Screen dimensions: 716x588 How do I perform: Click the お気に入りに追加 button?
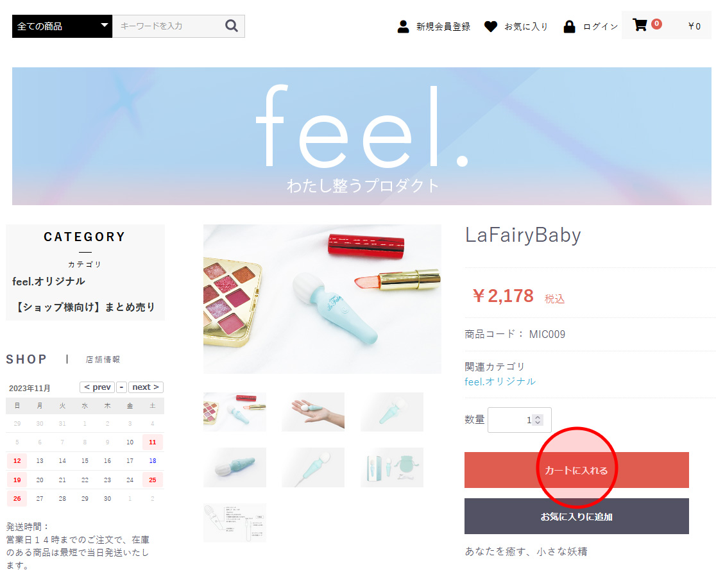(x=576, y=516)
